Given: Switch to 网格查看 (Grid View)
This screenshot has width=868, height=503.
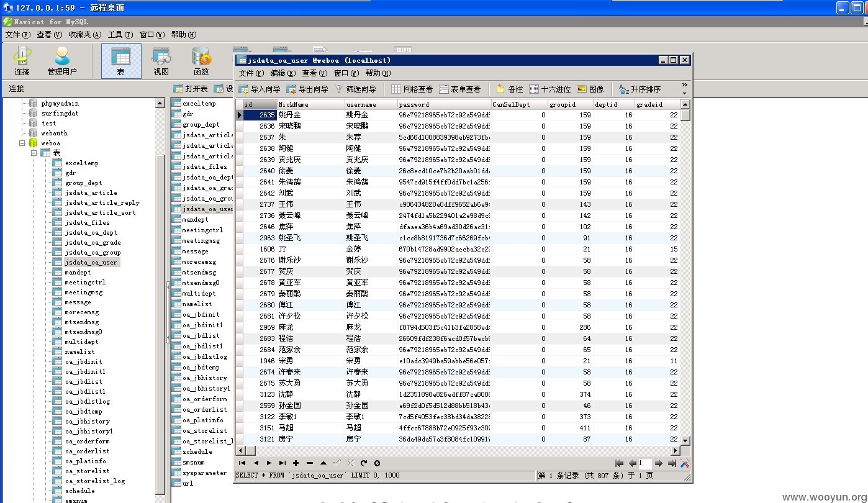Looking at the screenshot, I should tap(412, 89).
